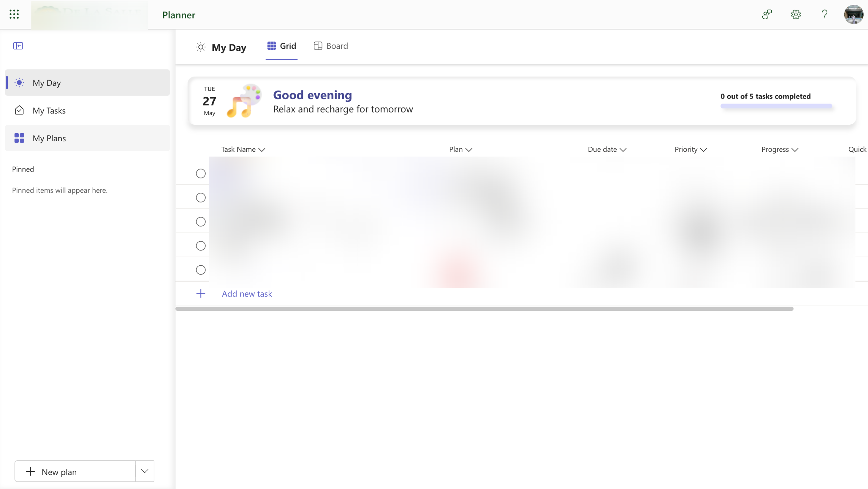Mark the third task complete circle
868x489 pixels.
(x=201, y=222)
